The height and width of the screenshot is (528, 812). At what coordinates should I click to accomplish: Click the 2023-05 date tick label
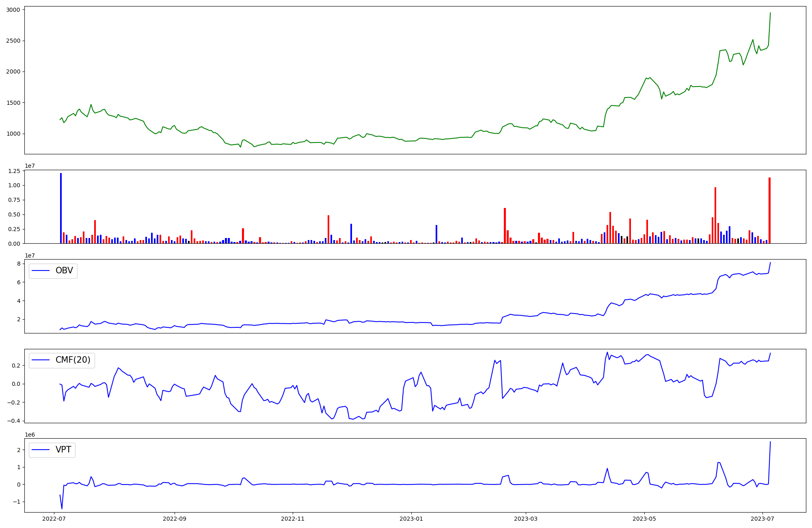(644, 518)
